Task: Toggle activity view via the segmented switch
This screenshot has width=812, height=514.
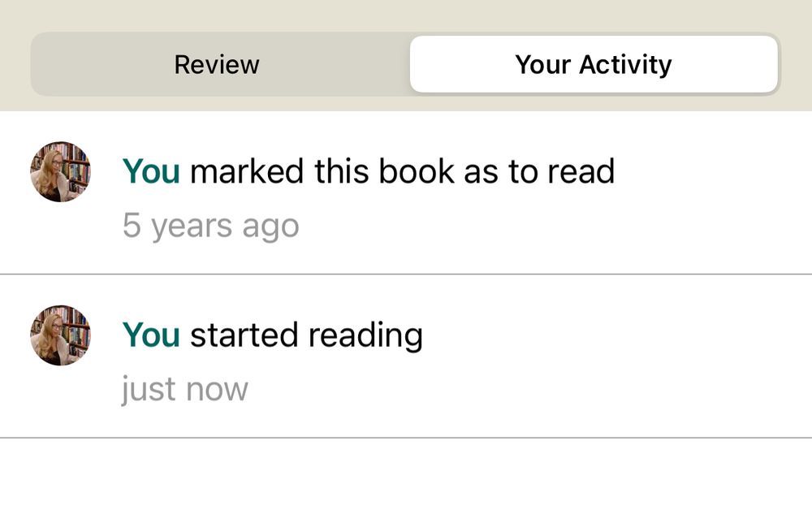Action: click(x=594, y=64)
